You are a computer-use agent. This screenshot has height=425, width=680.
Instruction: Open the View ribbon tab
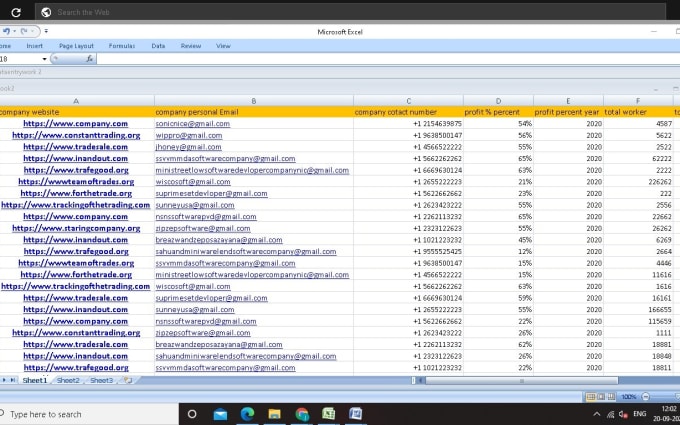(x=223, y=46)
